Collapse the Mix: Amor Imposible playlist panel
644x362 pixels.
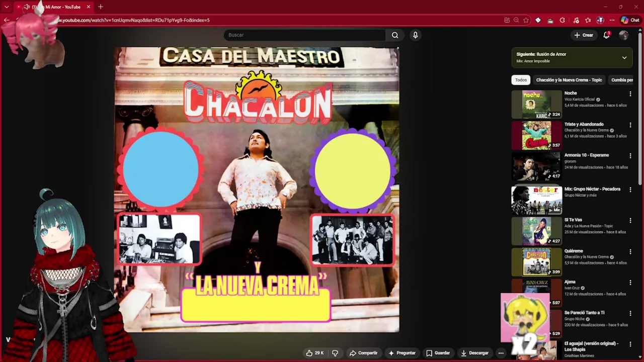click(624, 57)
